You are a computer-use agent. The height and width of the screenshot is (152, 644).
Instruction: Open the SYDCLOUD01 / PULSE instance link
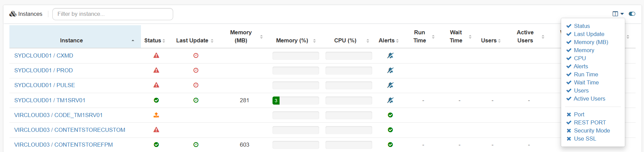[x=45, y=85]
